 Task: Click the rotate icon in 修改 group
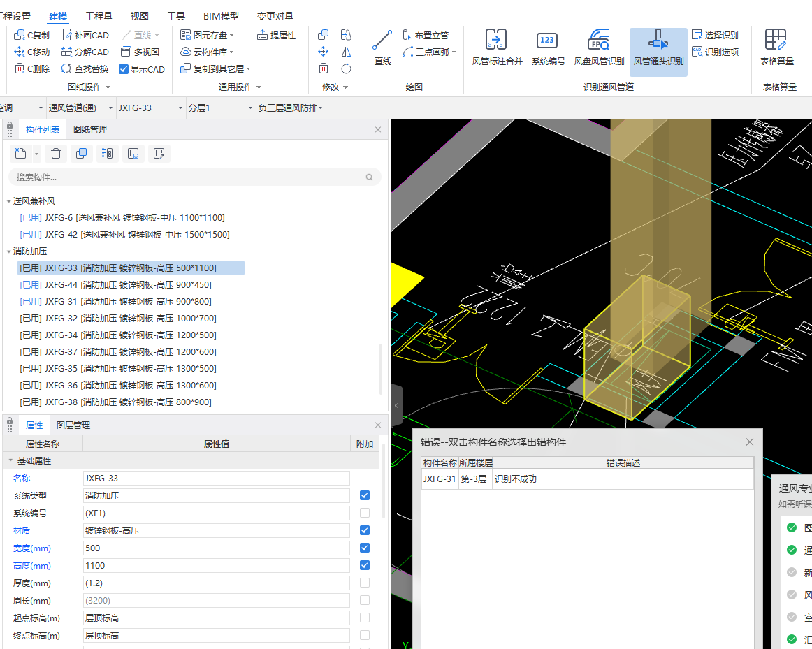tap(346, 68)
